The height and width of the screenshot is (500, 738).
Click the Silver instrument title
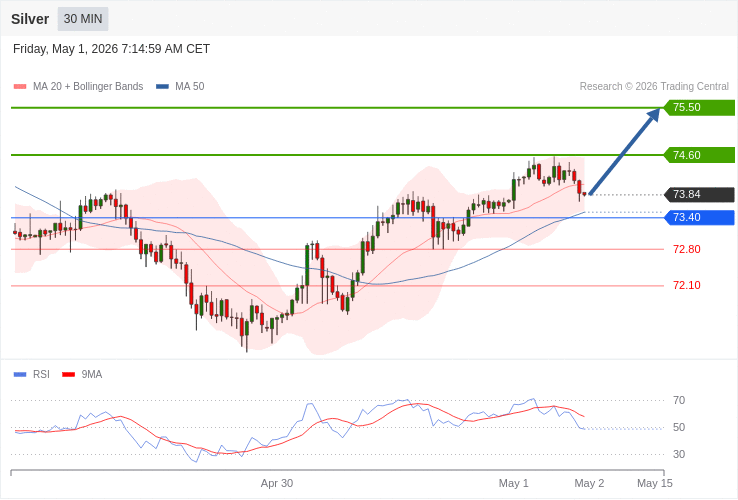click(x=30, y=19)
